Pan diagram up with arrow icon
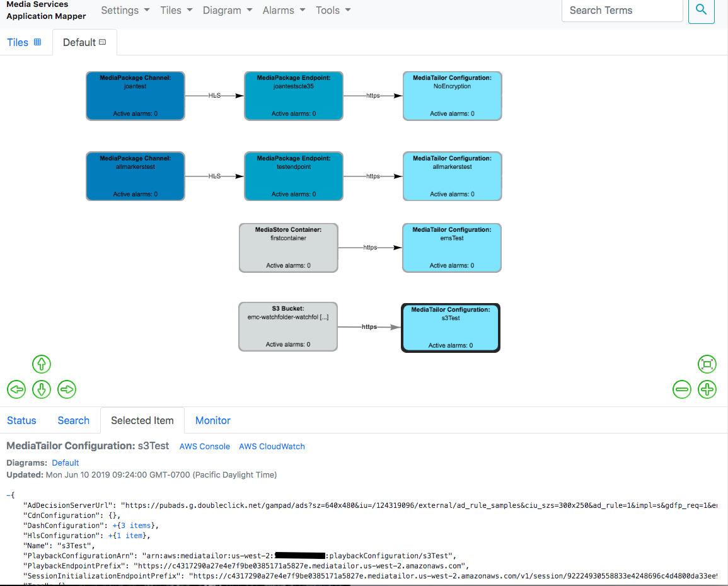This screenshot has width=728, height=586. [x=42, y=364]
